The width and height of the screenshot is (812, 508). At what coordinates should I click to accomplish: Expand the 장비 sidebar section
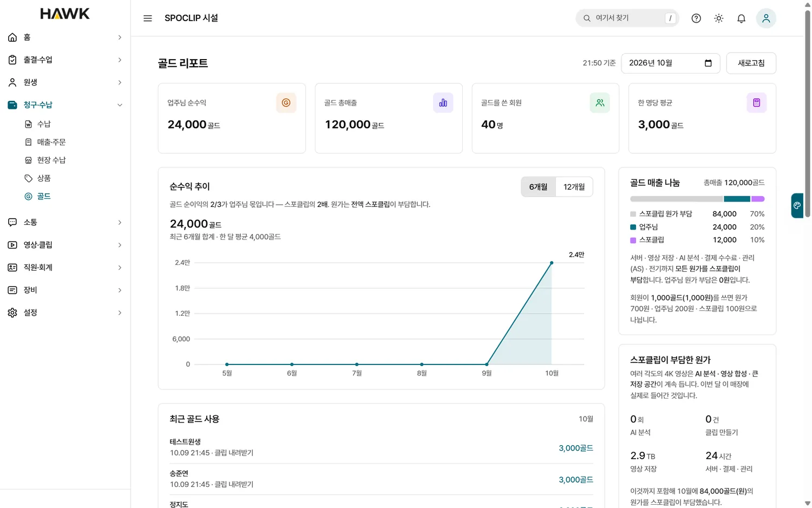65,290
